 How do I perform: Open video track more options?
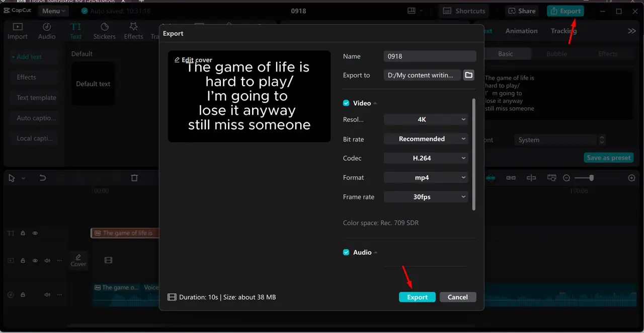pyautogui.click(x=59, y=260)
